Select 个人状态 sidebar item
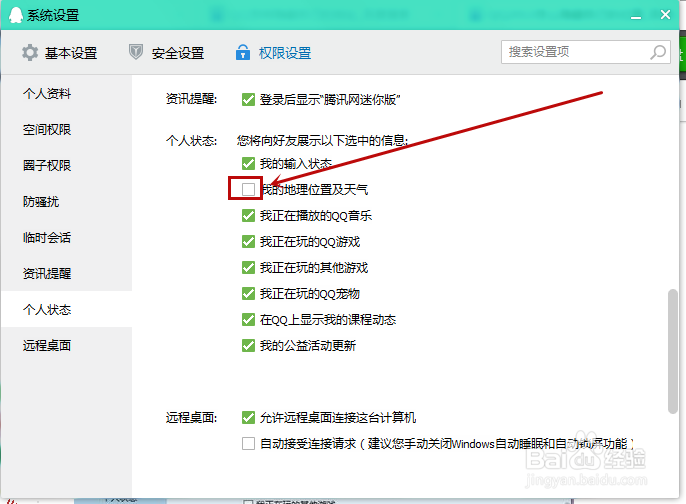 66,309
